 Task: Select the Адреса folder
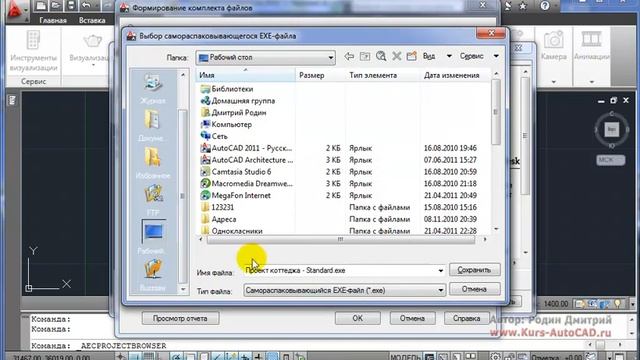coord(218,219)
